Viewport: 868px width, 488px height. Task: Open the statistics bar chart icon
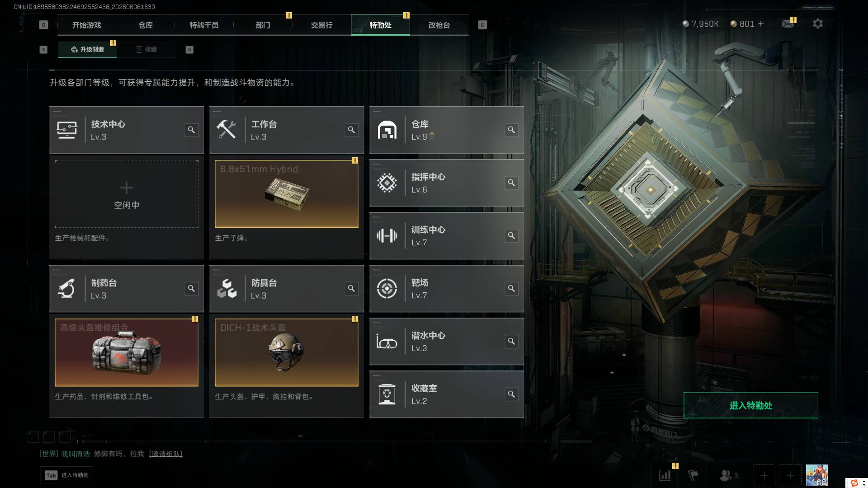[x=665, y=475]
